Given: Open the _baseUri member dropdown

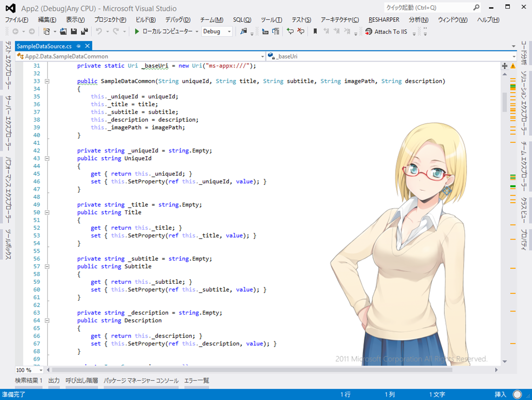Looking at the screenshot, I should 513,56.
